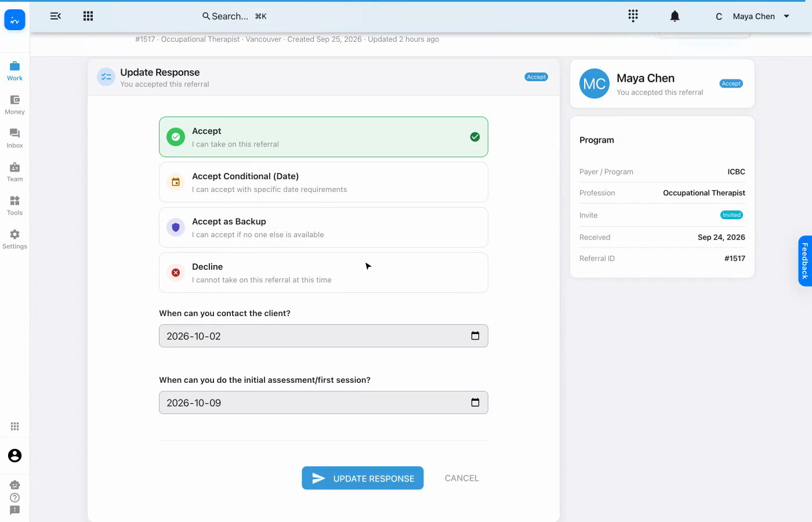812x522 pixels.
Task: Open the apps grid icon beside the menu toggle
Action: tap(88, 16)
